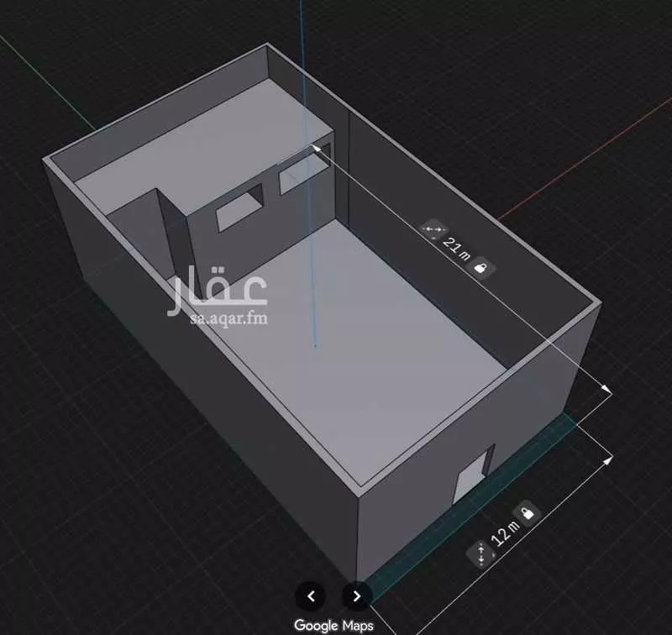The image size is (672, 635).
Task: Advance to next view with the right chevron
Action: point(356,598)
